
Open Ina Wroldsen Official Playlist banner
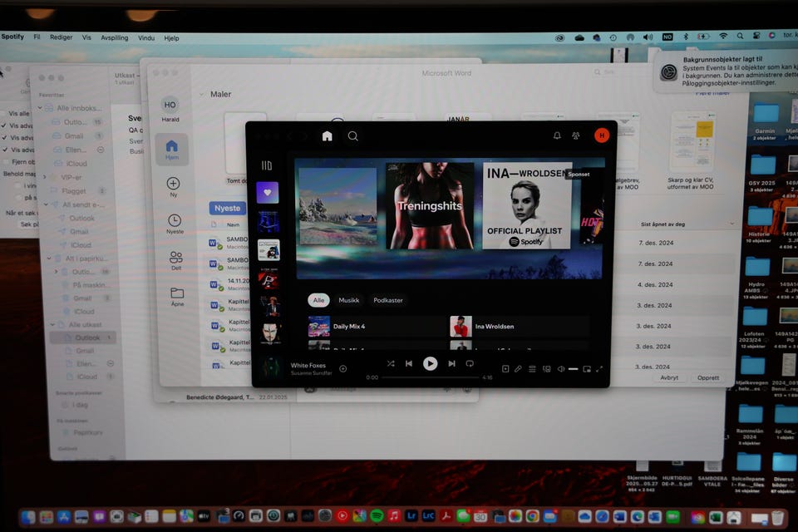coord(527,205)
